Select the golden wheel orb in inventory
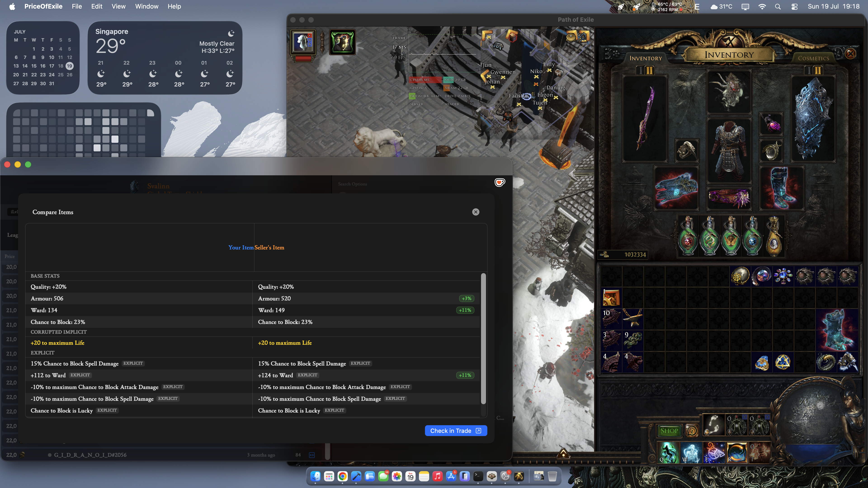 point(740,276)
